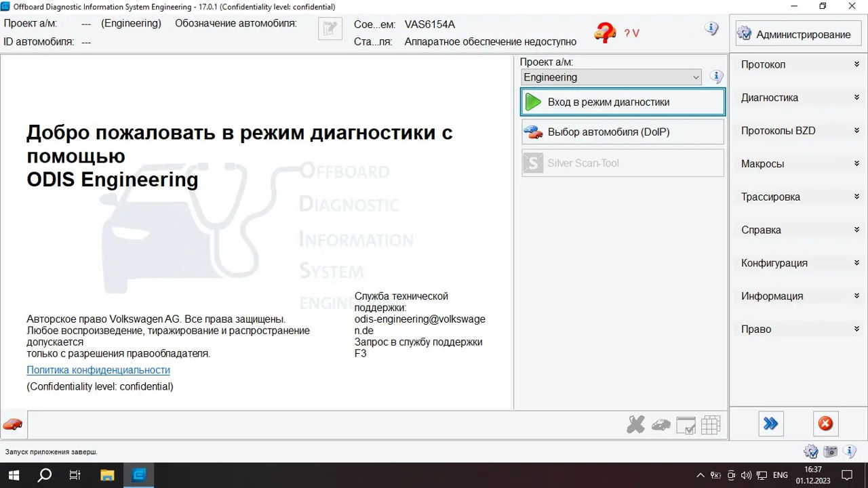Viewport: 868px width, 488px height.
Task: Open Windows search from the taskbar
Action: coord(45,475)
